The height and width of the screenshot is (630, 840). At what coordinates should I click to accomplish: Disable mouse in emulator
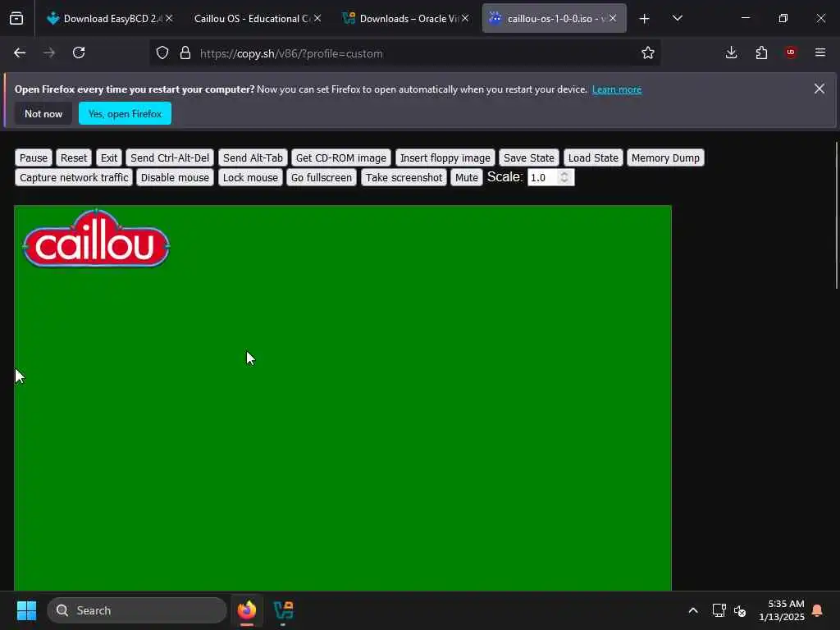(175, 177)
